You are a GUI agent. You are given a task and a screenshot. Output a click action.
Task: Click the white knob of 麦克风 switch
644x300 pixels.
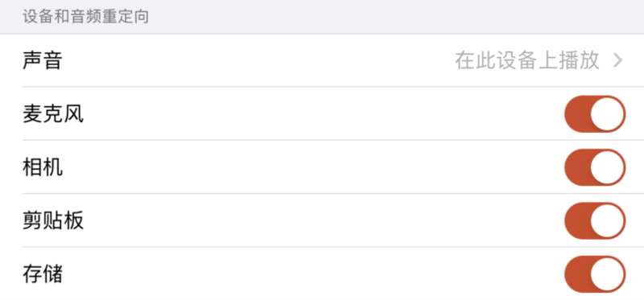pyautogui.click(x=608, y=114)
